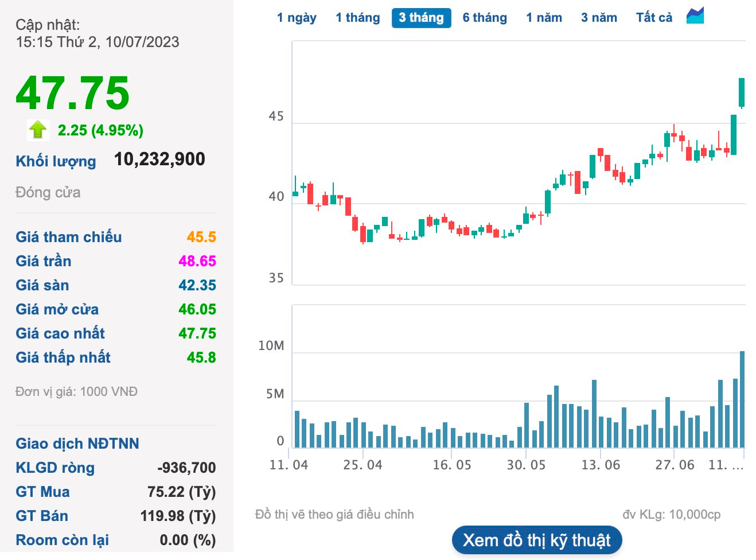Image resolution: width=756 pixels, height=560 pixels.
Task: Click the green up-arrow price change icon
Action: tap(38, 130)
